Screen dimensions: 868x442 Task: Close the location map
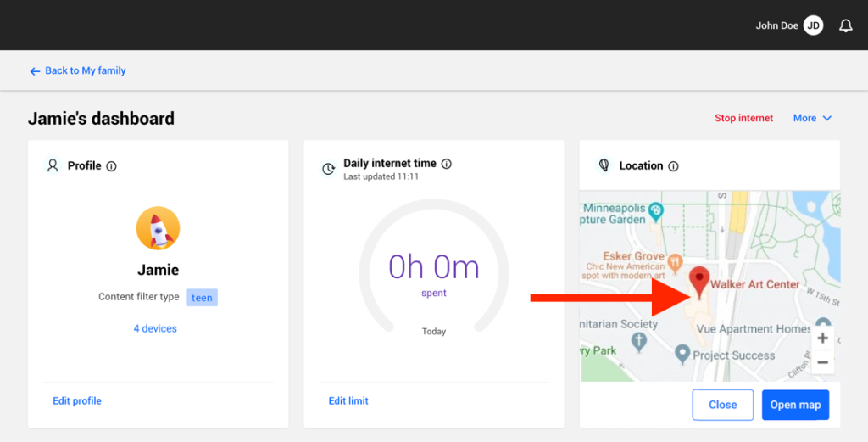722,405
